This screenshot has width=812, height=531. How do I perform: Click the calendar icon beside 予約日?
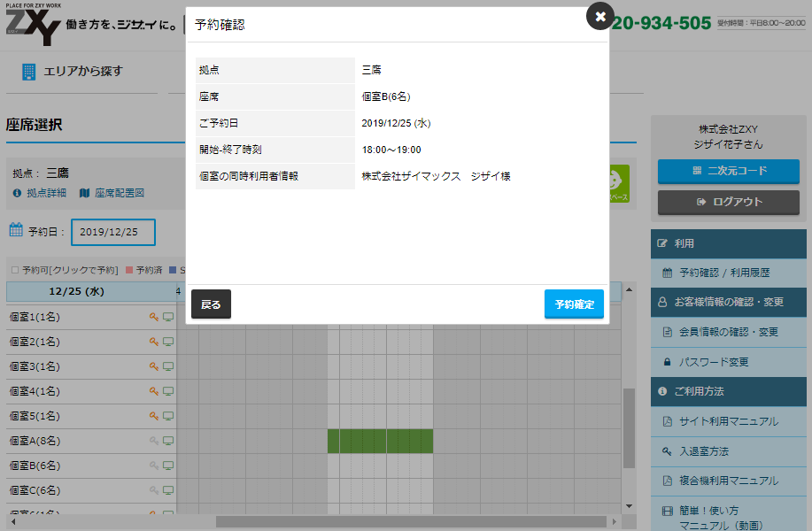pyautogui.click(x=16, y=231)
